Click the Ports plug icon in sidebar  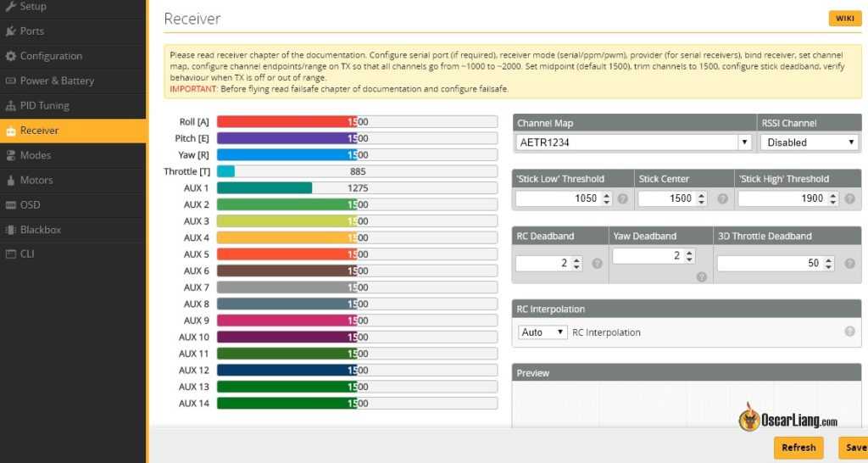(x=11, y=31)
